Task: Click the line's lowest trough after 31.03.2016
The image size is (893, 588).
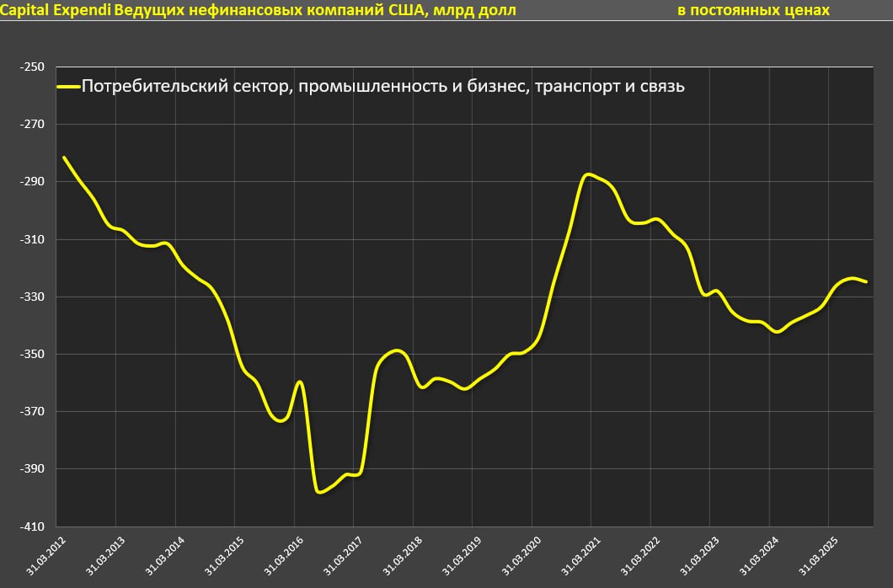Action: (318, 491)
